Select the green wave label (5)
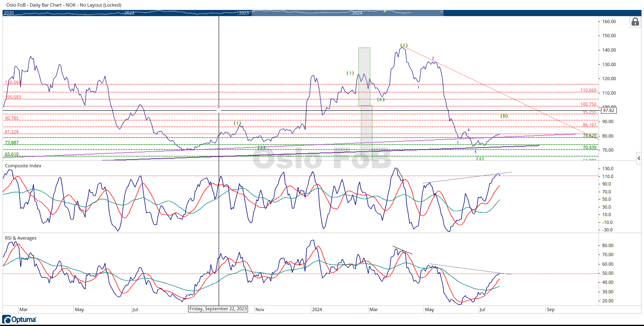Viewport: 644px width, 326px height. (404, 45)
